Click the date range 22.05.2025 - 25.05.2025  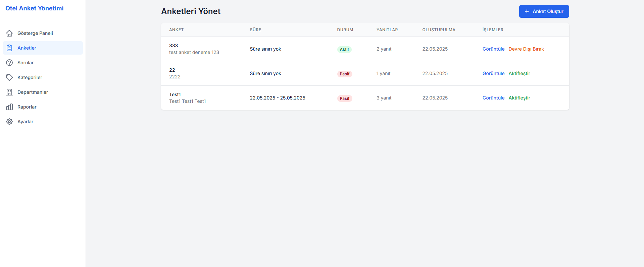point(278,98)
